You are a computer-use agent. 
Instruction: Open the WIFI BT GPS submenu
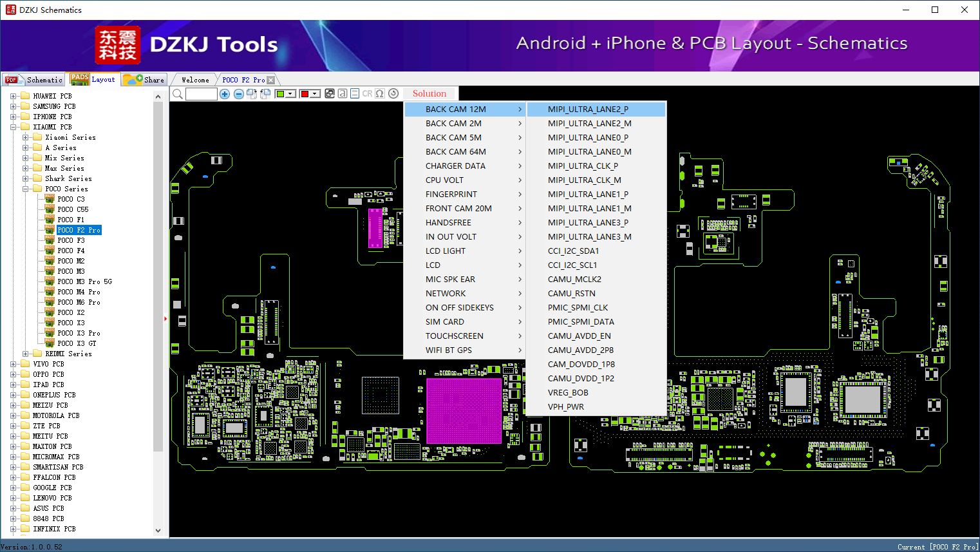click(465, 350)
